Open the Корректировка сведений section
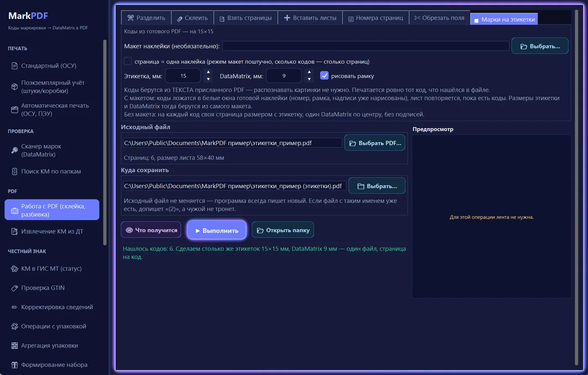This screenshot has width=588, height=375. (52, 307)
